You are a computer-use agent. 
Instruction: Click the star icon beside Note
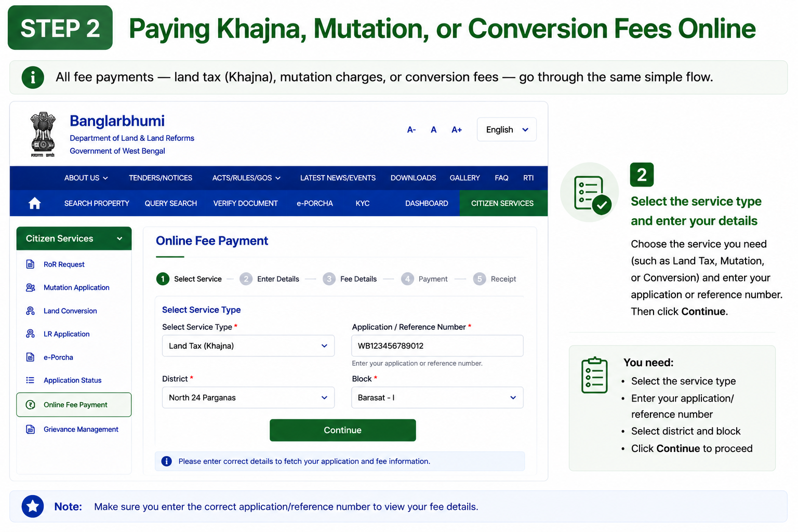point(33,507)
